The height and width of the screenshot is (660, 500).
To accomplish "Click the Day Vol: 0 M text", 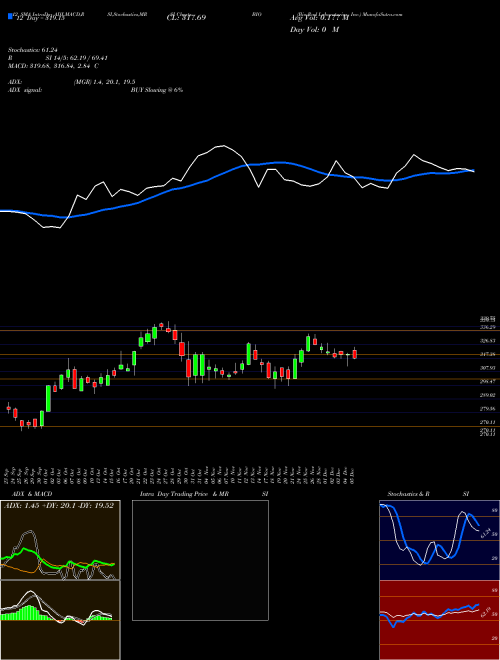I will [314, 29].
